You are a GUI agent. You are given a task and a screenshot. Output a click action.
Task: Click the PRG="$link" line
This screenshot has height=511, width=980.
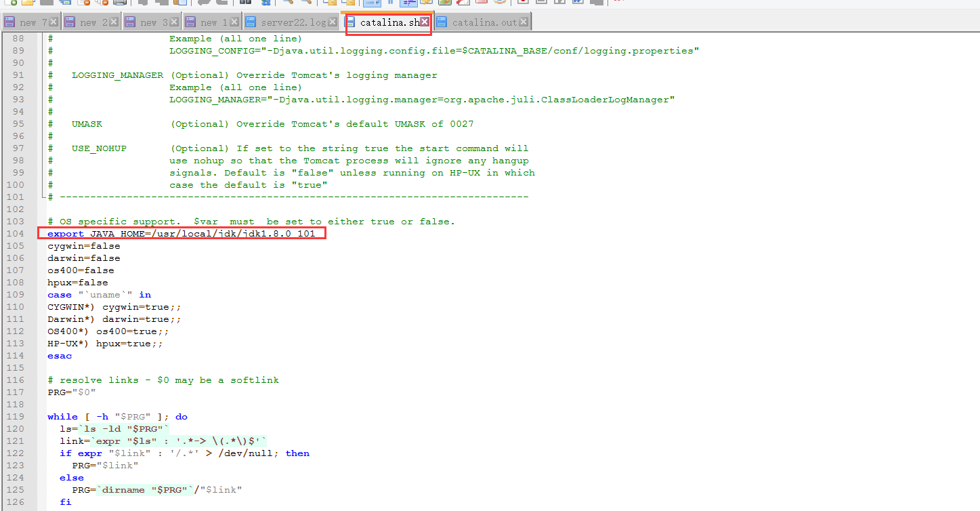[105, 466]
